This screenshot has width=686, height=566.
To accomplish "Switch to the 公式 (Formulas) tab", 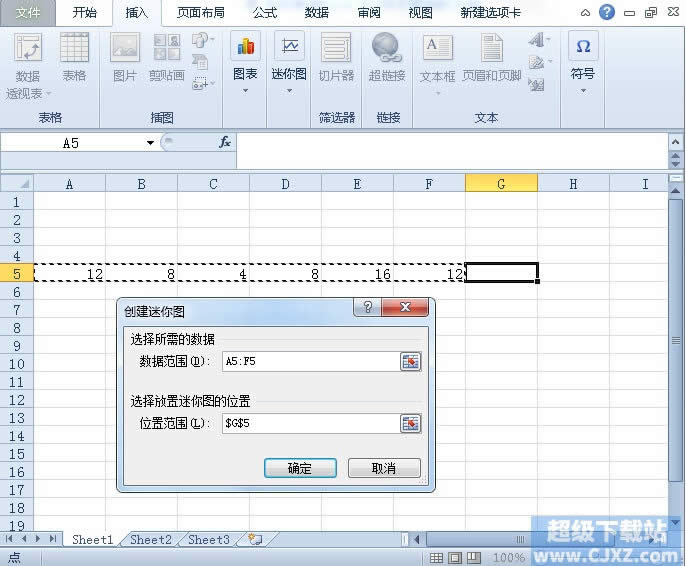I will (x=265, y=13).
